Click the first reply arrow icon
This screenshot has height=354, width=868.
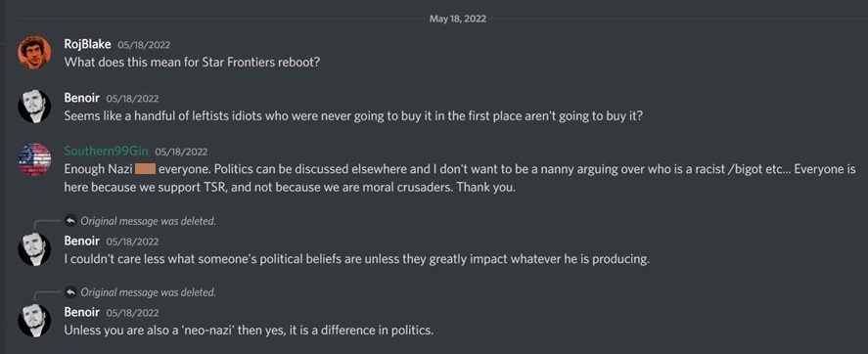point(70,221)
